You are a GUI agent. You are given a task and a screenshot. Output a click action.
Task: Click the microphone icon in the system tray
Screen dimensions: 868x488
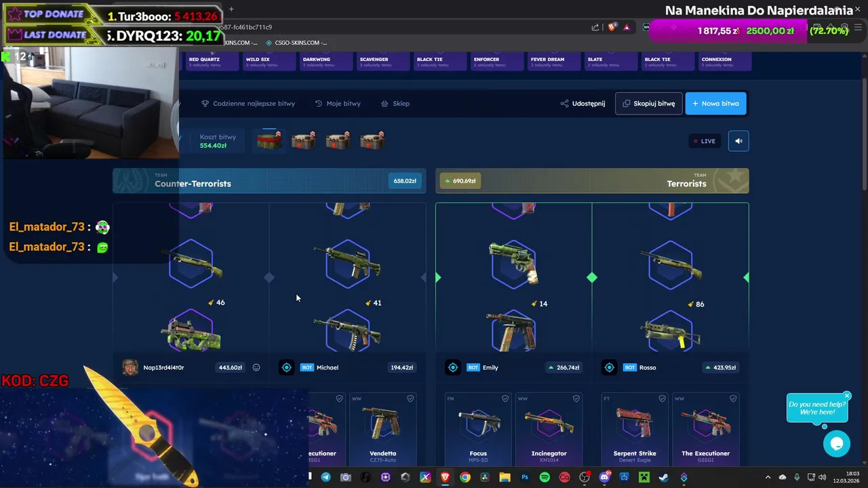[797, 477]
